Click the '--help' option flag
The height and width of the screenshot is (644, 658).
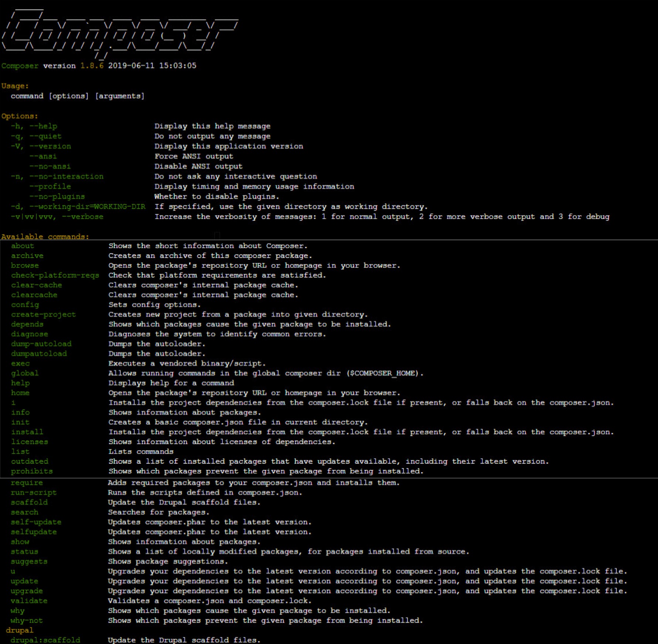tap(43, 126)
